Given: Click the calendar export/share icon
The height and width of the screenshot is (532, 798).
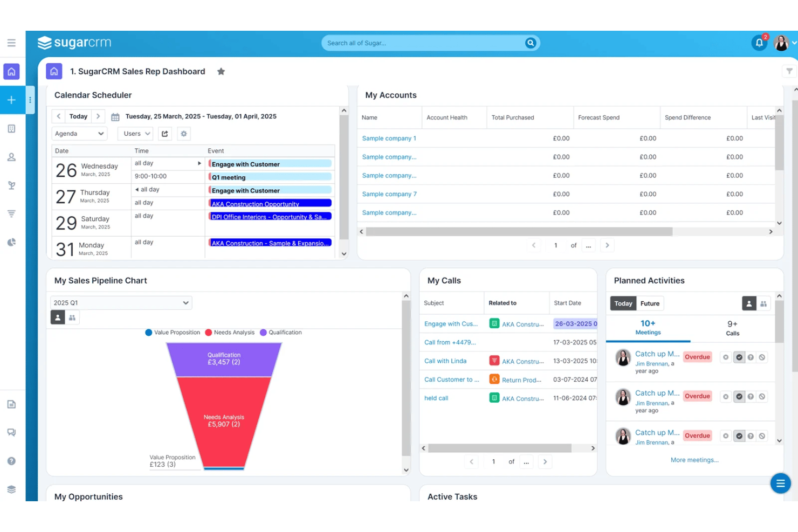Looking at the screenshot, I should tap(165, 134).
